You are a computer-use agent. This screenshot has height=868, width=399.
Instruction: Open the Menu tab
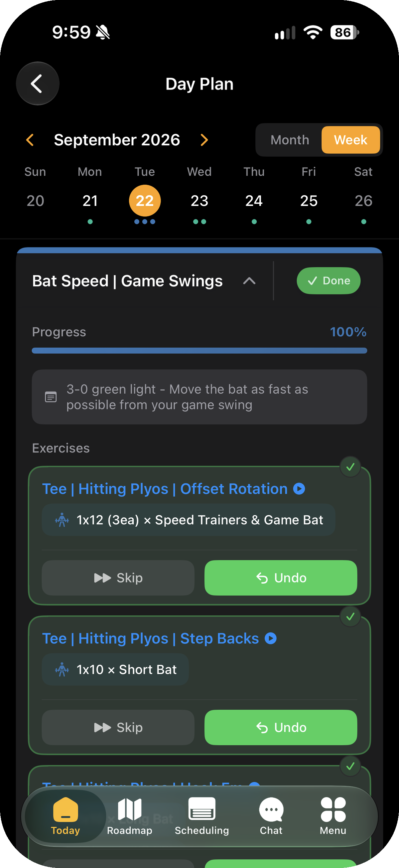pos(333,816)
